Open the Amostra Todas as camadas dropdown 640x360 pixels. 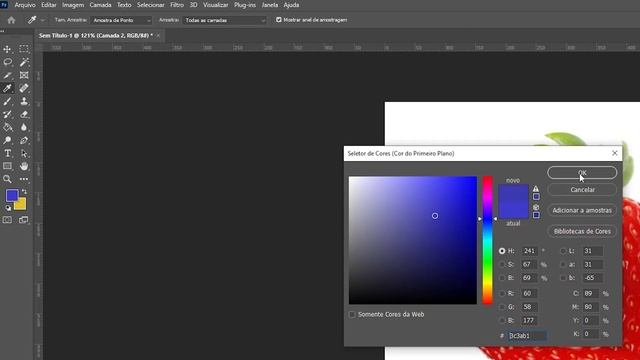click(224, 20)
